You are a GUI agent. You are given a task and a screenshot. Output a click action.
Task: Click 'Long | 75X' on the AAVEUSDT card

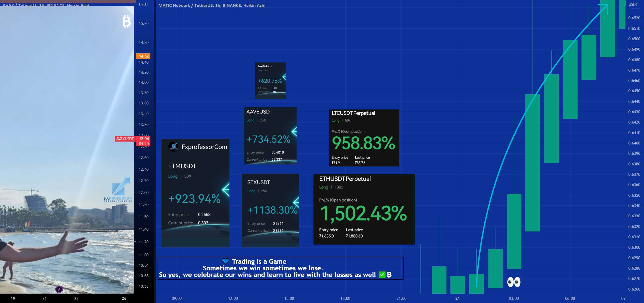(x=256, y=120)
